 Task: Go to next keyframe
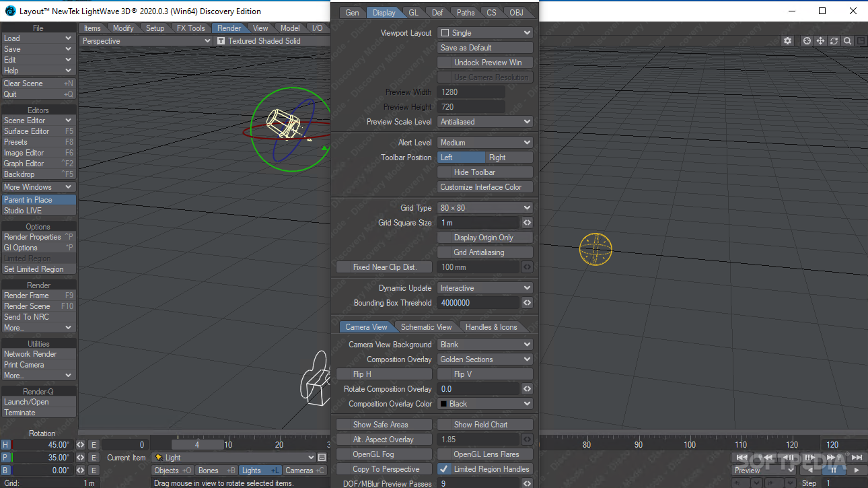[834, 458]
